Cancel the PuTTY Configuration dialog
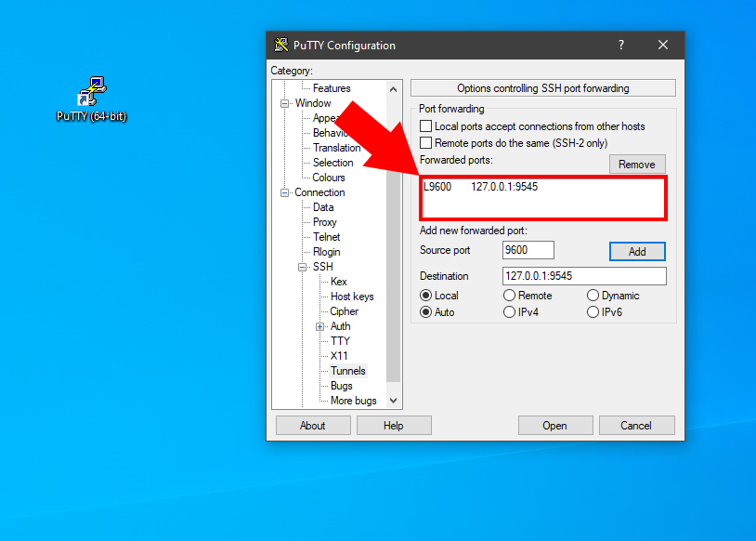This screenshot has width=756, height=541. (x=636, y=426)
